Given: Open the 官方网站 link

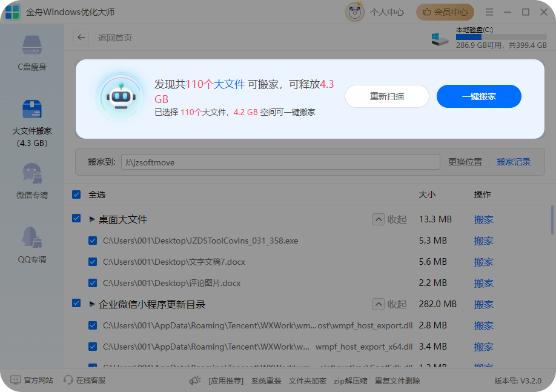Looking at the screenshot, I should click(38, 380).
